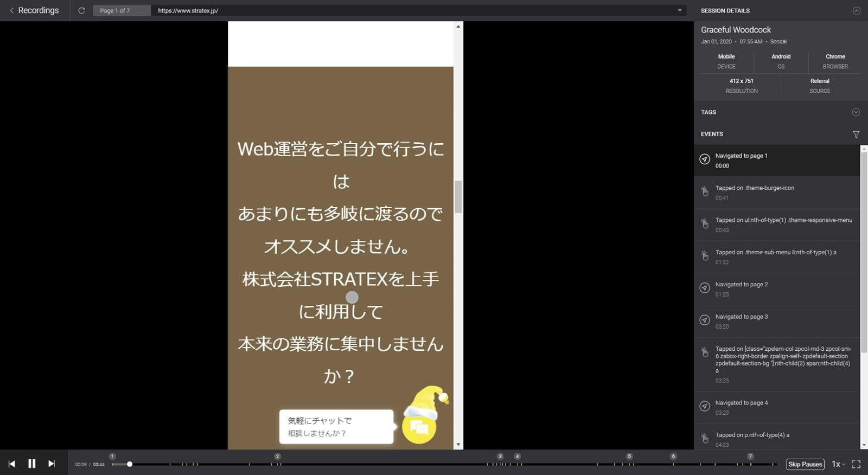Click navigation icon of page 3 event
This screenshot has height=475, width=868.
(705, 320)
